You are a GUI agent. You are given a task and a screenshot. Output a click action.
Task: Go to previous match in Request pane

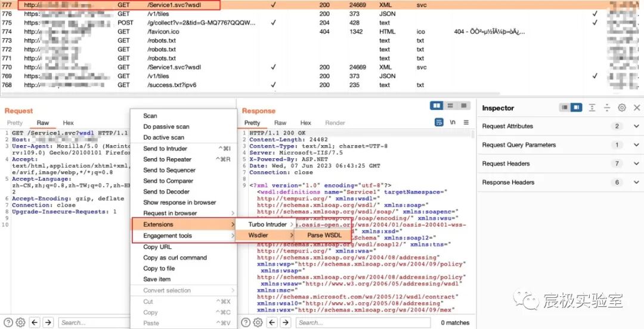35,322
